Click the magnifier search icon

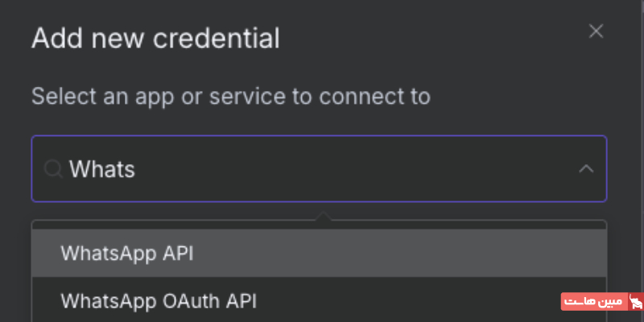click(53, 169)
